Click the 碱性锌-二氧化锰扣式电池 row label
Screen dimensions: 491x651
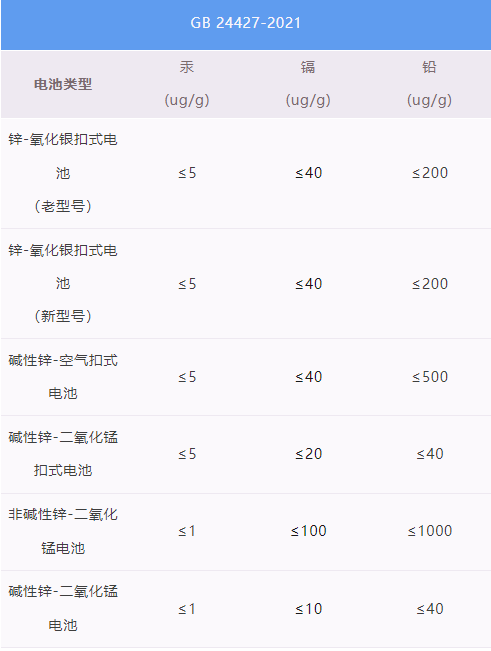click(x=63, y=454)
